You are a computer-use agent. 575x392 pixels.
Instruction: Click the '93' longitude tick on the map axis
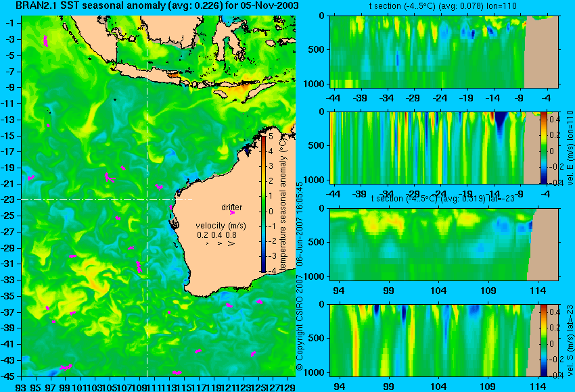coord(21,387)
